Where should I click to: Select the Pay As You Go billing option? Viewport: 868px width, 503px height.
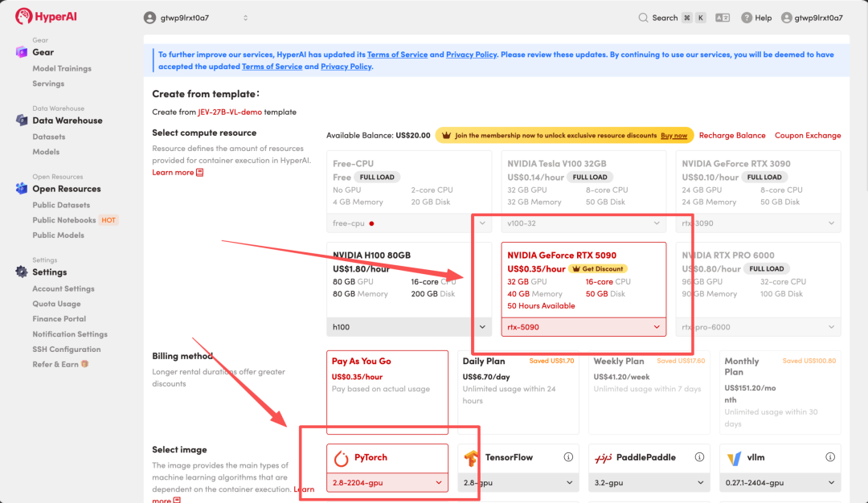(387, 392)
